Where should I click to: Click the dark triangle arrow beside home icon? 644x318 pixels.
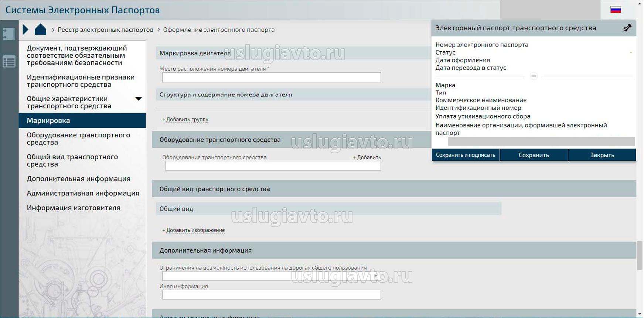point(25,30)
